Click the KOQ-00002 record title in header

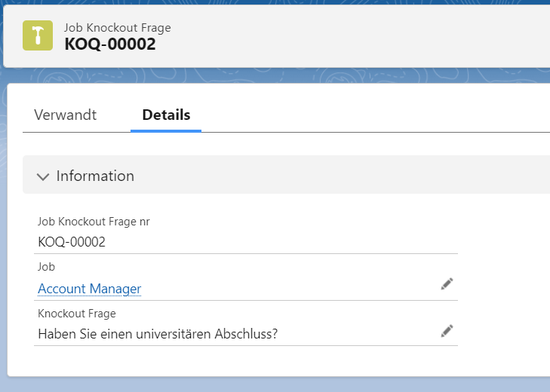click(110, 44)
